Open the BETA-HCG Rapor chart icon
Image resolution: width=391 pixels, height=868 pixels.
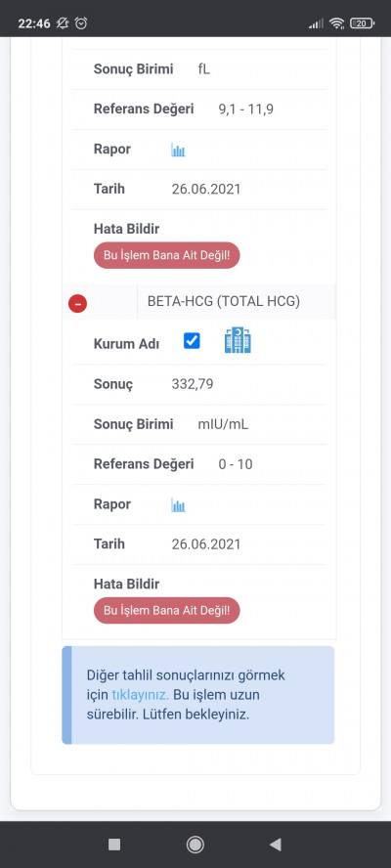178,504
